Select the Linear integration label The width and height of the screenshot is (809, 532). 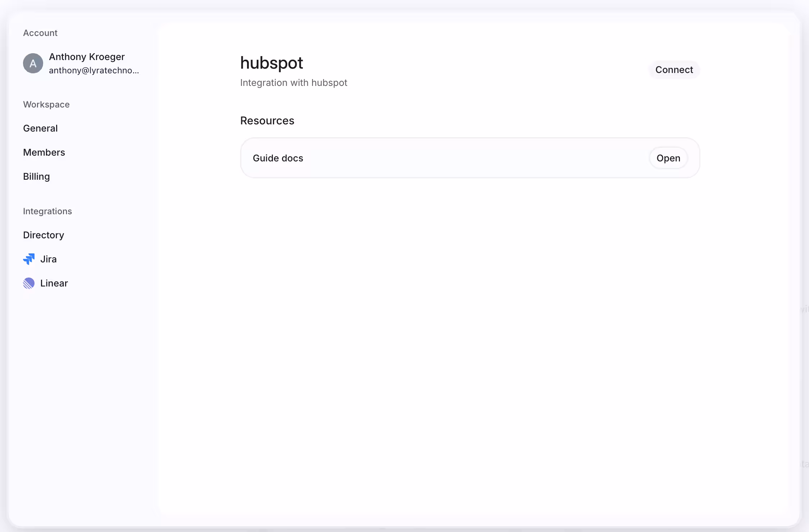[54, 283]
